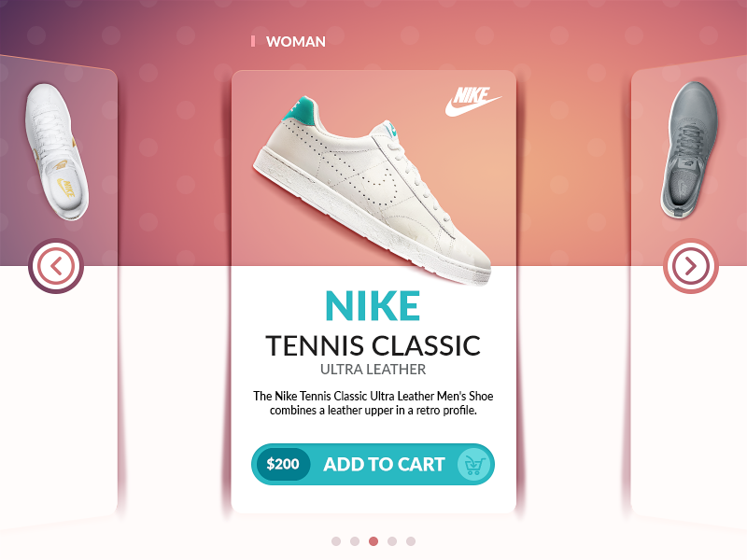Viewport: 747px width, 560px height.
Task: Click the ULTRA LEATHER subtitle
Action: [x=373, y=370]
